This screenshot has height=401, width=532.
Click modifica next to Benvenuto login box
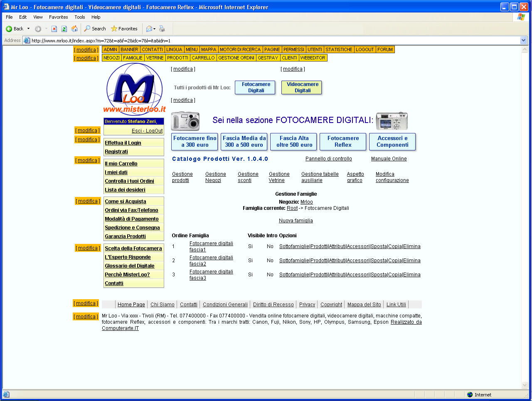pos(87,130)
